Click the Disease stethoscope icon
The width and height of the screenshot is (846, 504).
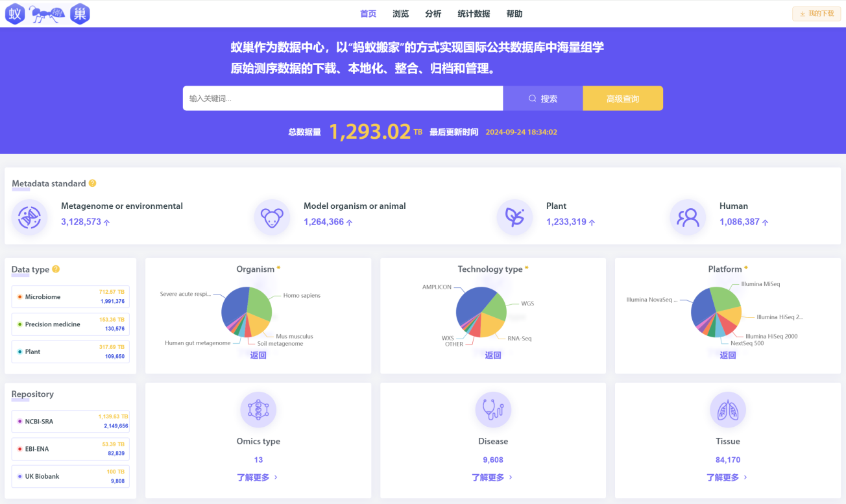[x=493, y=409]
